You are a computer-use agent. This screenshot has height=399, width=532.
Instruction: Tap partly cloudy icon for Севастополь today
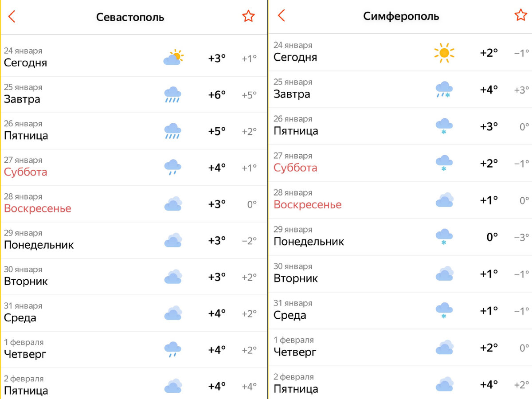173,58
